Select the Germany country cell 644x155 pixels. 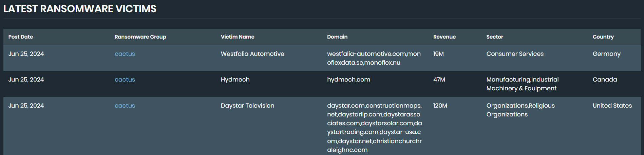(606, 54)
